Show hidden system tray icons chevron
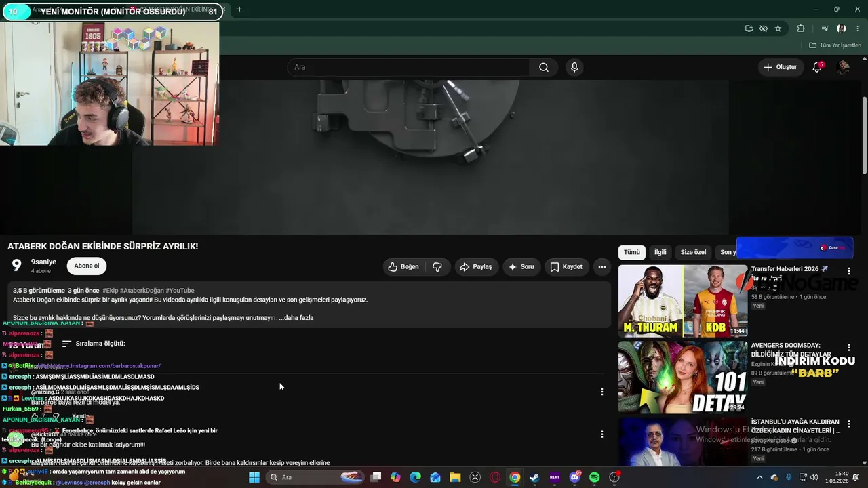 (759, 477)
